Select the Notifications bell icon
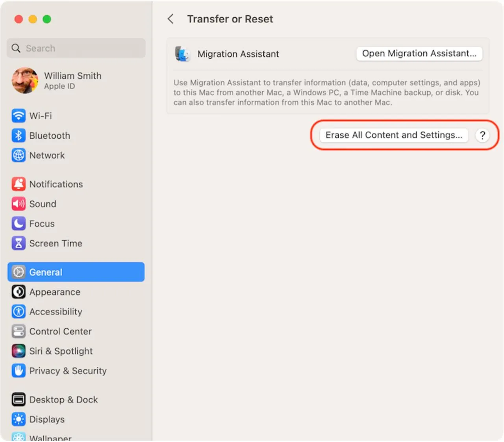This screenshot has height=442, width=504. click(x=19, y=184)
